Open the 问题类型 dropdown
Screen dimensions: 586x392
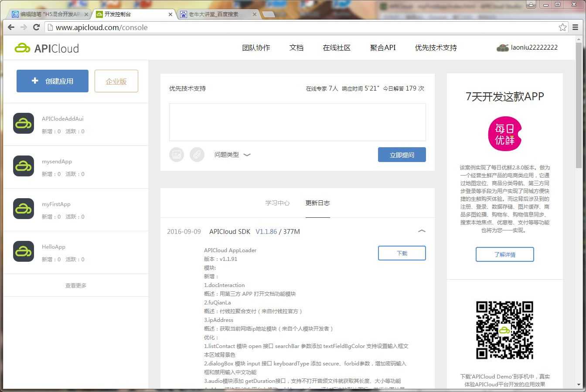point(232,154)
